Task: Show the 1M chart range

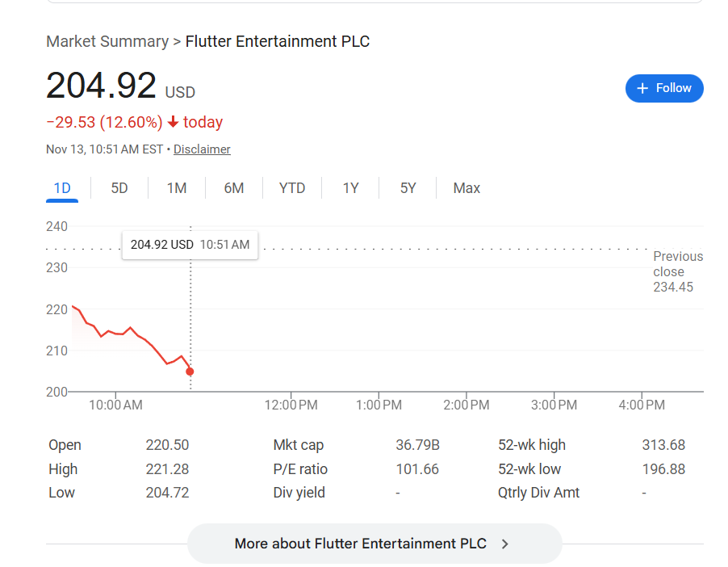Action: coord(177,188)
